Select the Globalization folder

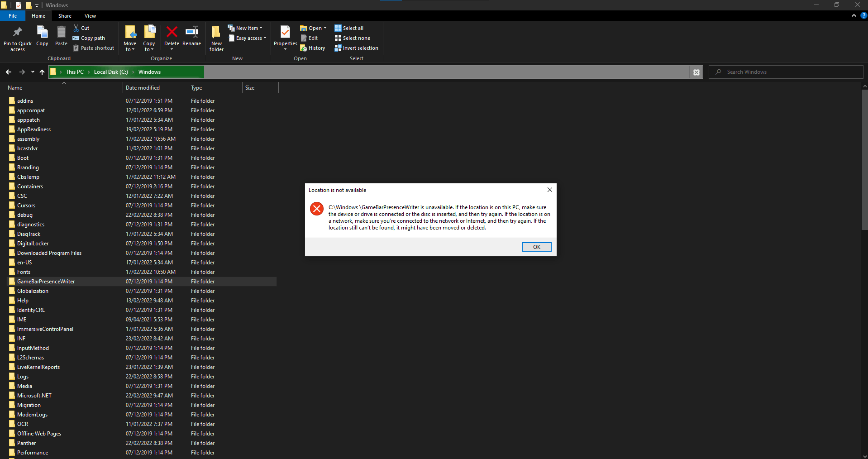tap(142, 291)
